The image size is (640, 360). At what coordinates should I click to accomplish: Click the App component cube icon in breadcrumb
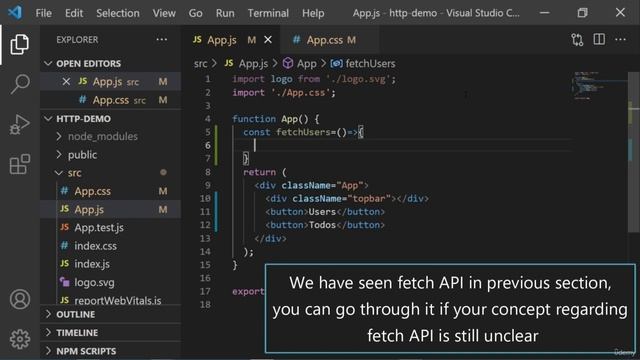point(288,63)
